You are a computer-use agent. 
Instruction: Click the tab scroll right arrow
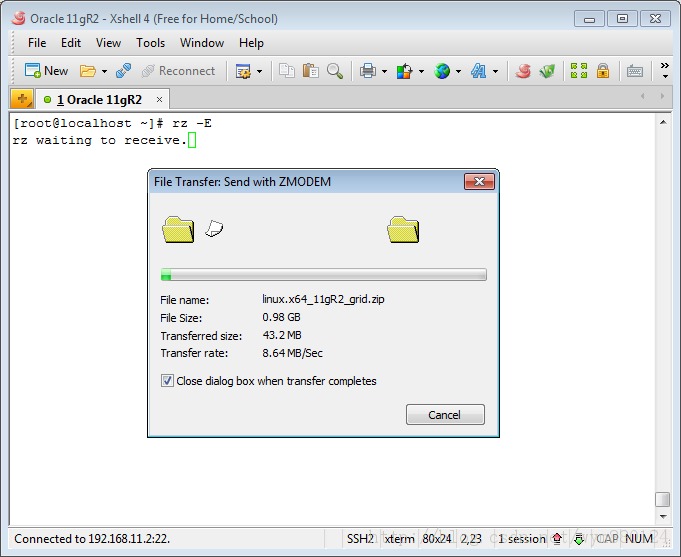click(x=662, y=96)
